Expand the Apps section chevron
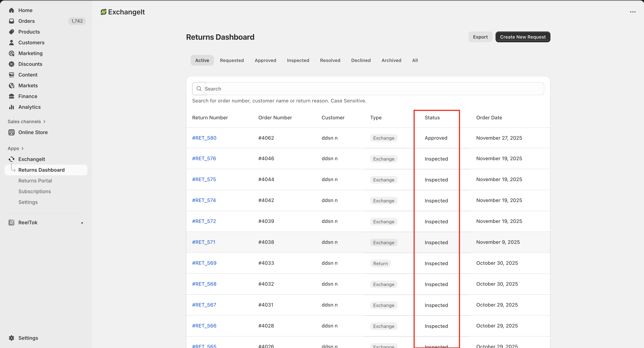 [x=22, y=148]
